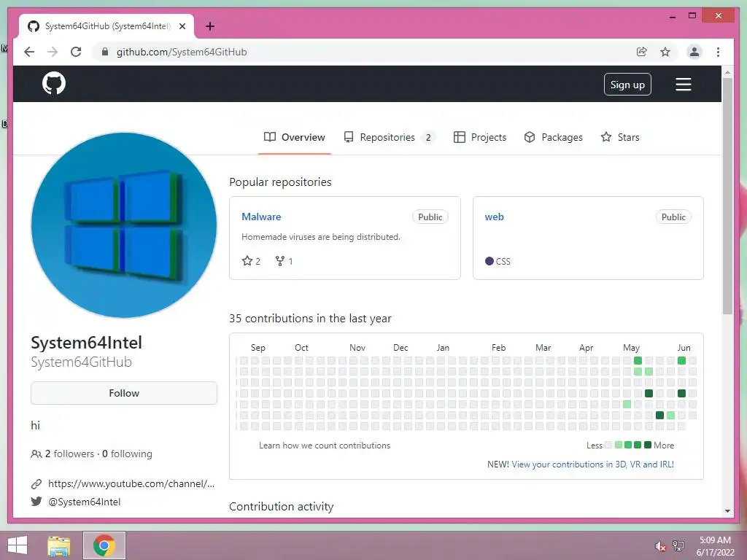Click the network tray icon
Viewport: 747px width, 560px height.
[x=678, y=545]
